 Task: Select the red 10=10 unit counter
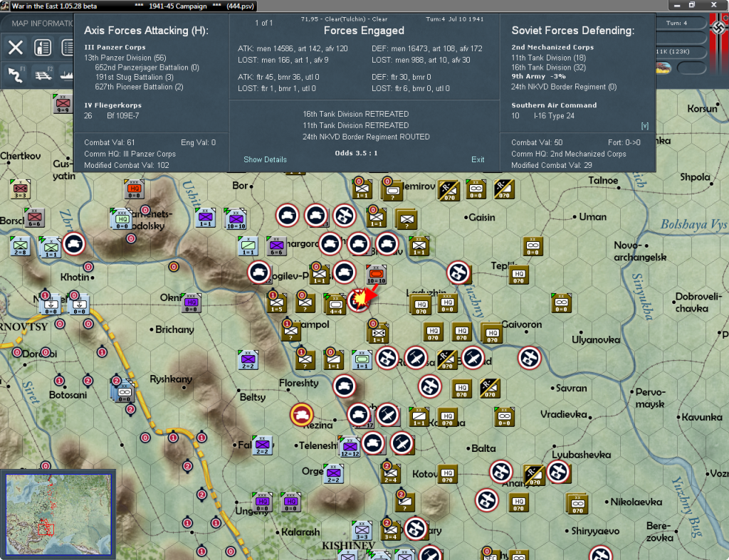coord(376,275)
